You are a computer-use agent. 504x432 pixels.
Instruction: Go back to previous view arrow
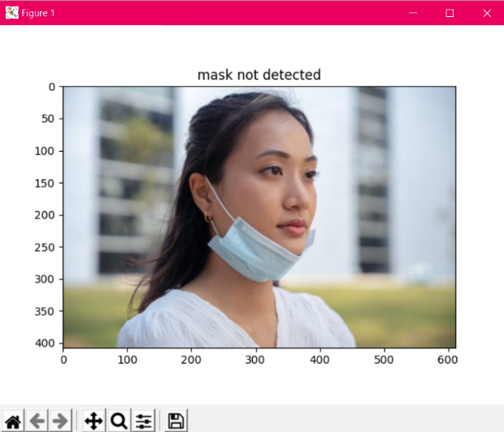pos(37,421)
